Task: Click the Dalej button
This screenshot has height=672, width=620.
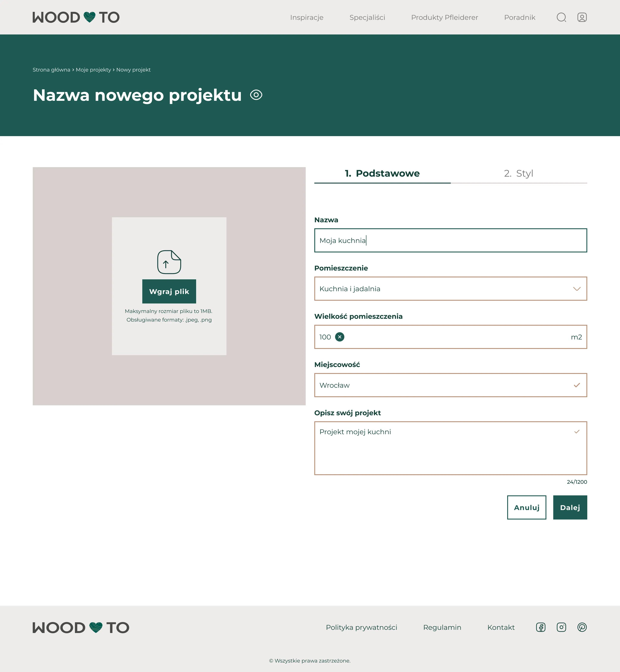Action: pos(570,507)
